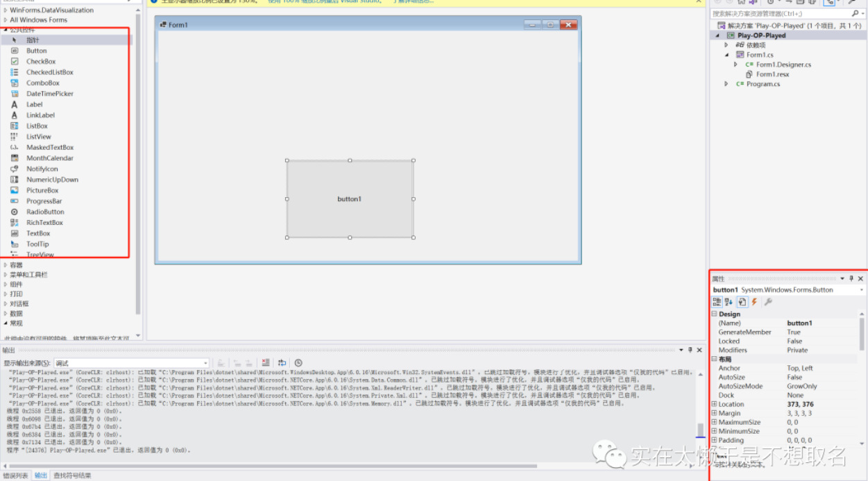This screenshot has height=481, width=868.
Task: Collapse the Design category in Properties
Action: (714, 314)
